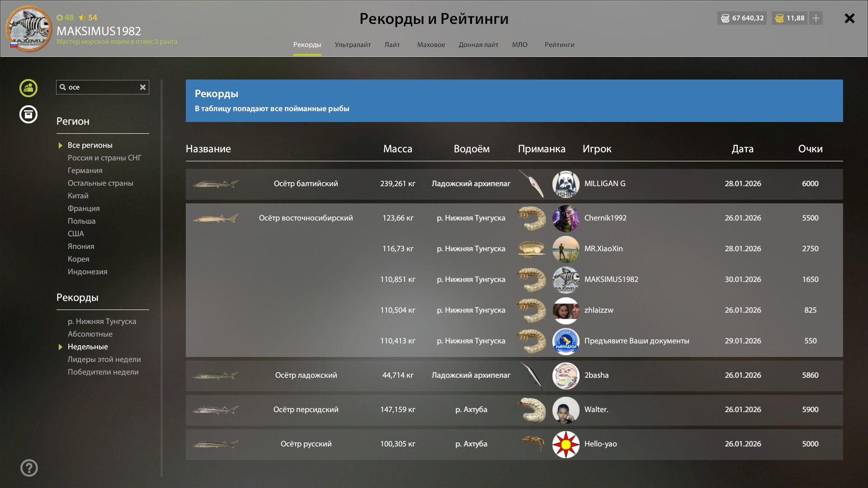The height and width of the screenshot is (488, 868).
Task: Clear the search field with X icon
Action: (x=143, y=87)
